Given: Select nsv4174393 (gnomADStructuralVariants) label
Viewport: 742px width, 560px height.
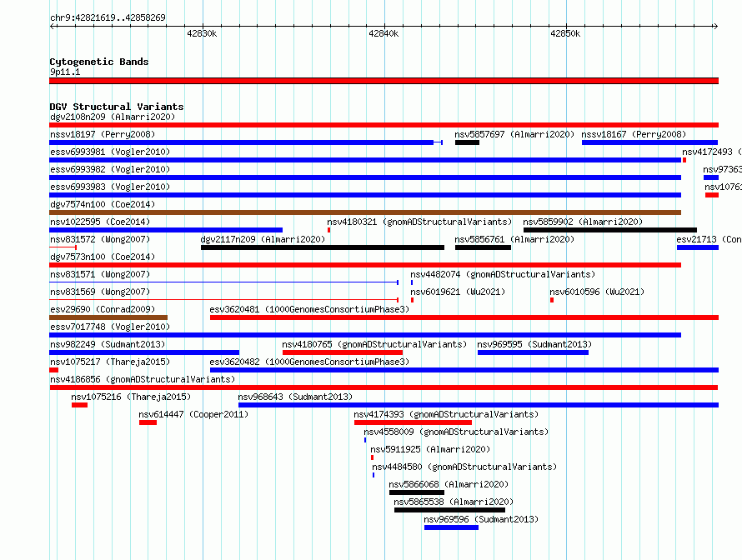Looking at the screenshot, I should tap(446, 414).
